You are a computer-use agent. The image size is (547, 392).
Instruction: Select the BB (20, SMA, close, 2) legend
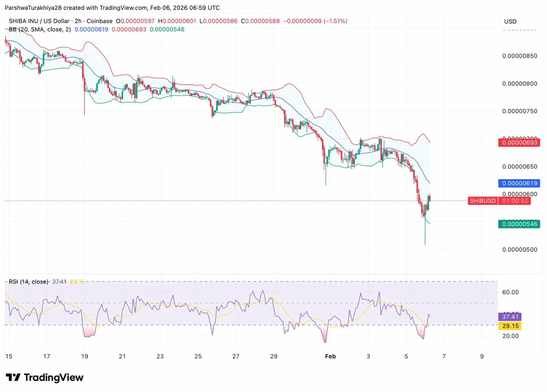tap(40, 29)
